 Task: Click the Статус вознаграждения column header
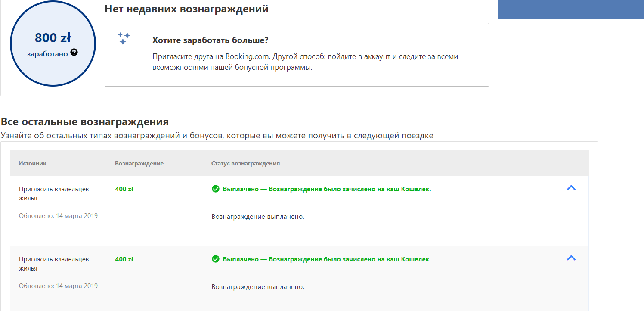point(245,163)
